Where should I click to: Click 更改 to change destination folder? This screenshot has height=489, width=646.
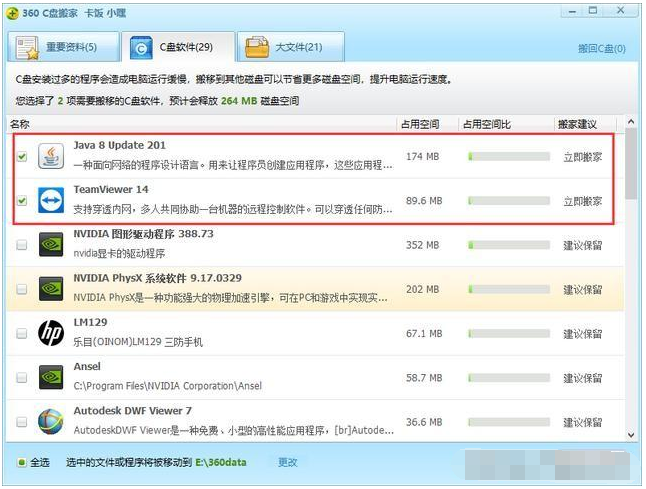click(x=288, y=462)
